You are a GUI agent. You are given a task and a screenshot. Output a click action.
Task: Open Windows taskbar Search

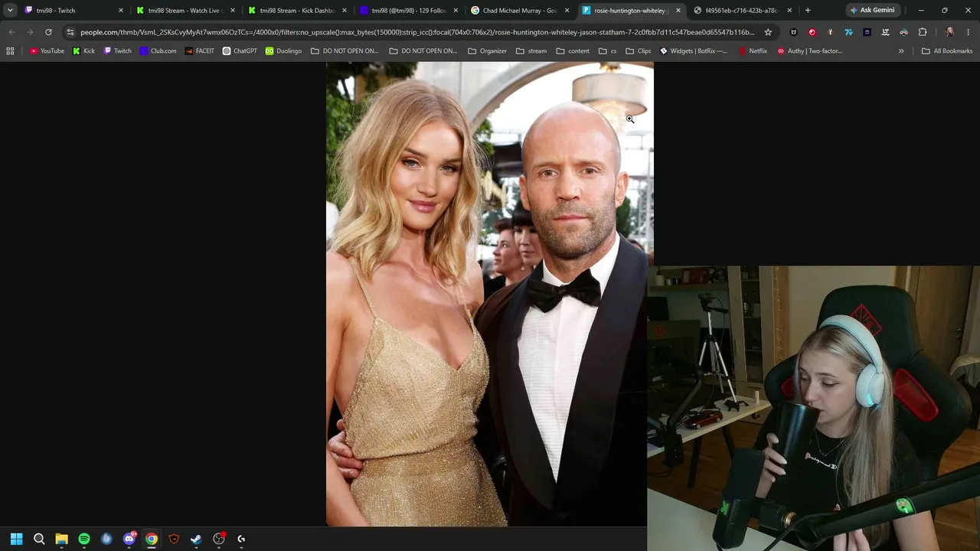pos(39,539)
